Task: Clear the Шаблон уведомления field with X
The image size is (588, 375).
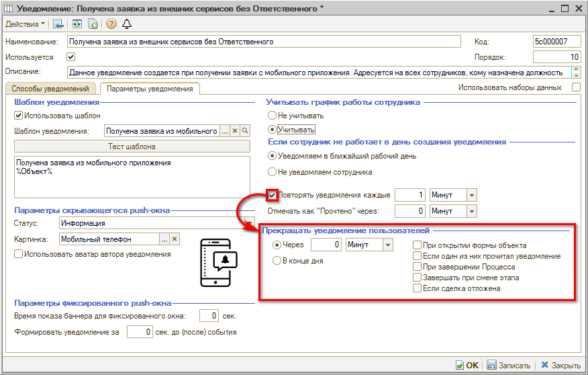Action: 235,131
